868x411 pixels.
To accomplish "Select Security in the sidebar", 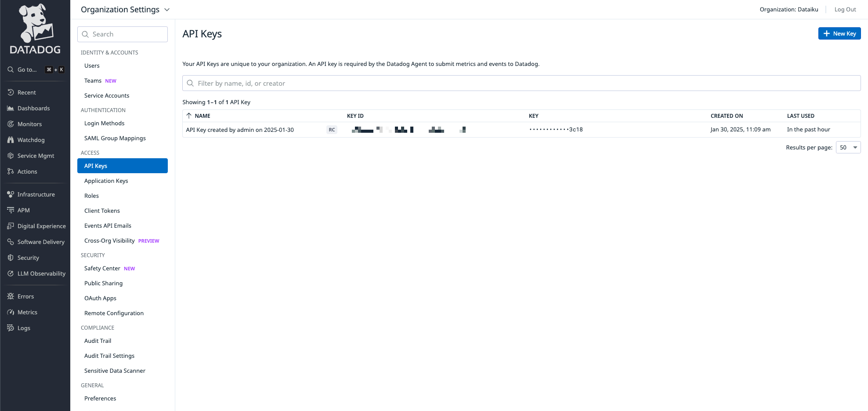I will 27,258.
